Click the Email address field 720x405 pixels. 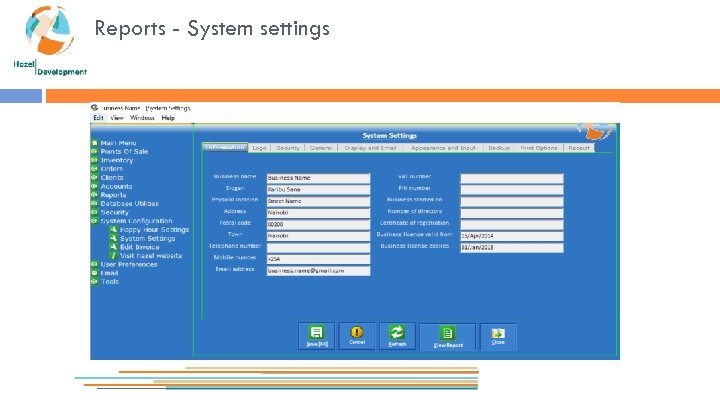tap(318, 271)
